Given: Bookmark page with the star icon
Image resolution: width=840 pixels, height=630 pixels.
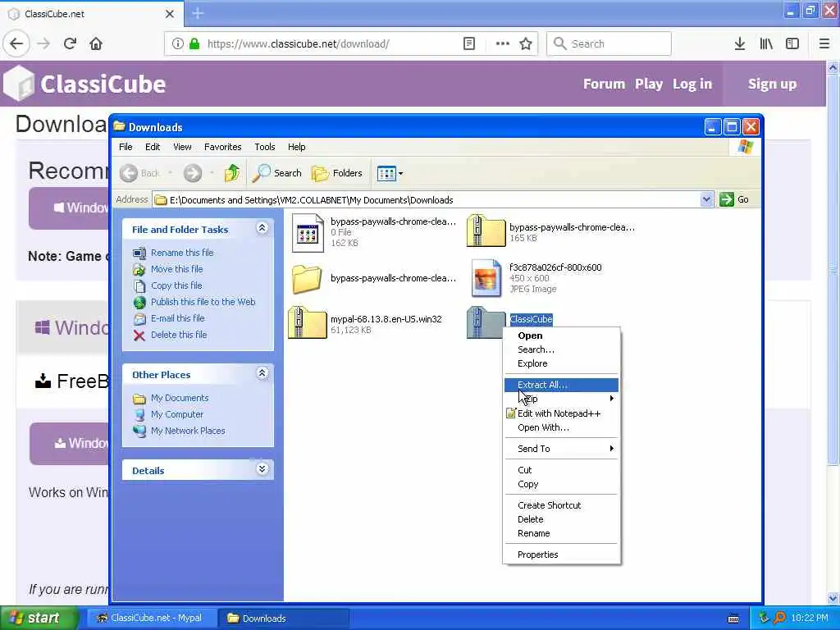Looking at the screenshot, I should [526, 43].
